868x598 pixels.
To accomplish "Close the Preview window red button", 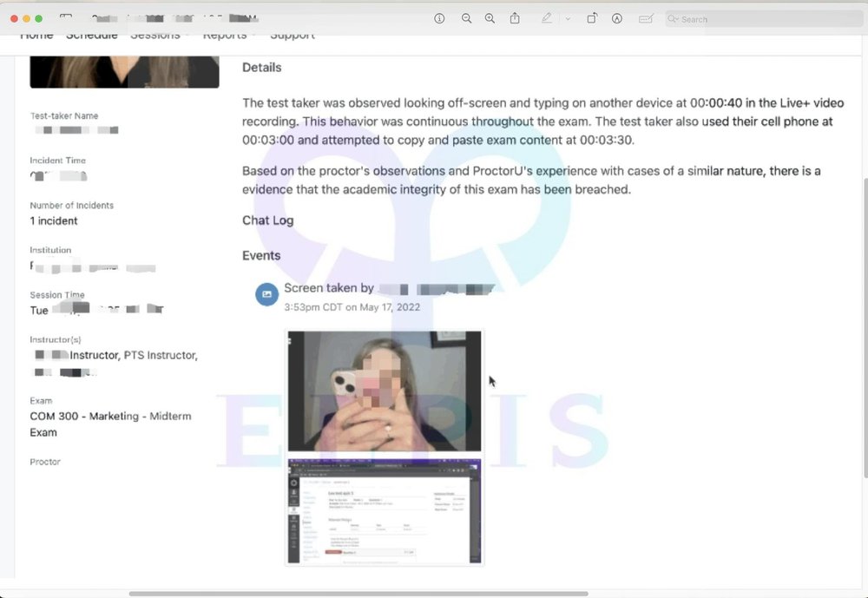I will (15, 19).
